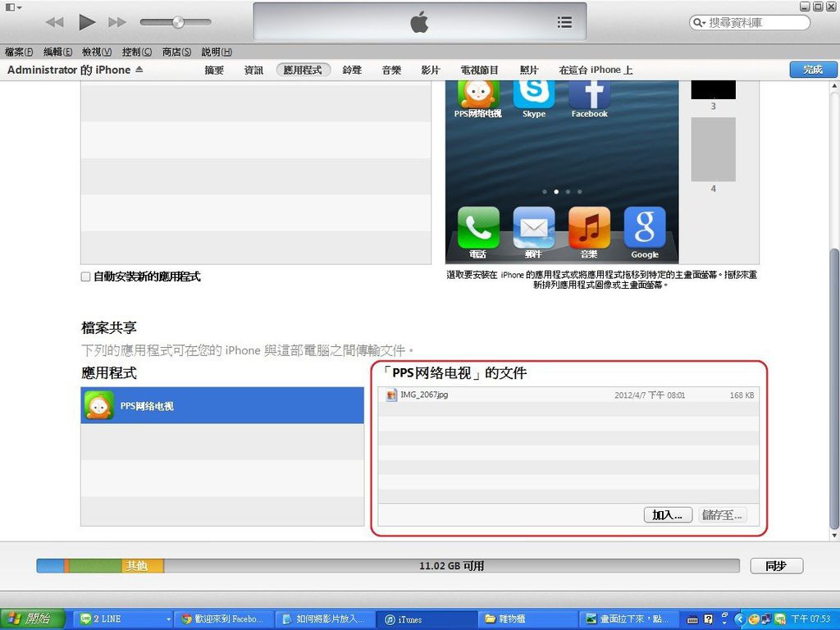
Task: Click the vertical scrollbar thumb
Action: pos(834,389)
